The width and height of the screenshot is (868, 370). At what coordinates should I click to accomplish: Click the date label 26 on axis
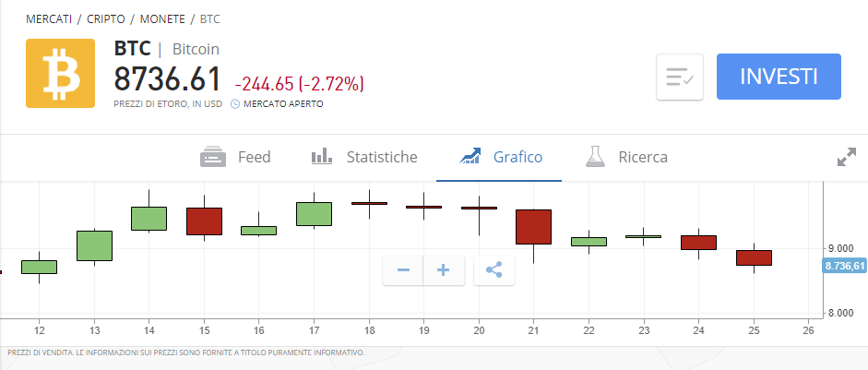pos(808,330)
